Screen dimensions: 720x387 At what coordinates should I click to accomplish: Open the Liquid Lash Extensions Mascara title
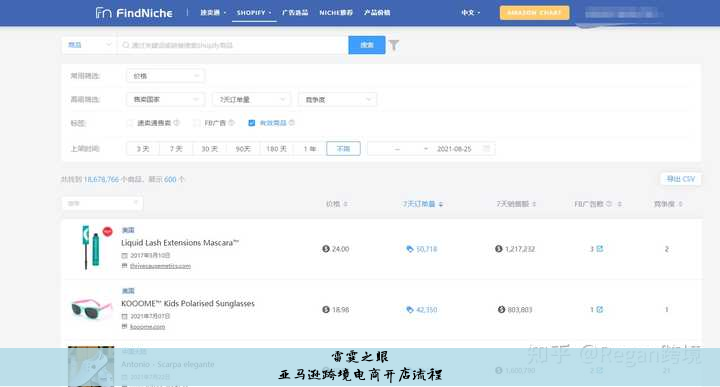click(x=180, y=242)
